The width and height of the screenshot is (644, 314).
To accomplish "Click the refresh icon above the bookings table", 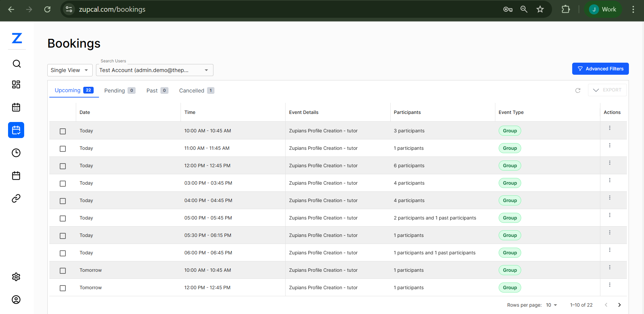I will [x=578, y=90].
